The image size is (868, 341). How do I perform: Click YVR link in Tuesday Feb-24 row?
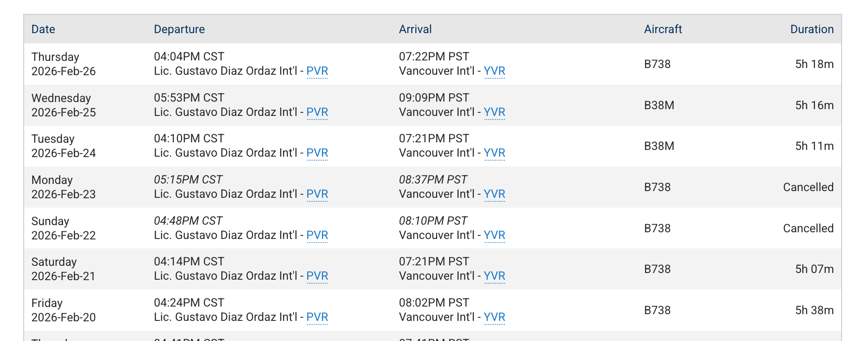[x=494, y=153]
